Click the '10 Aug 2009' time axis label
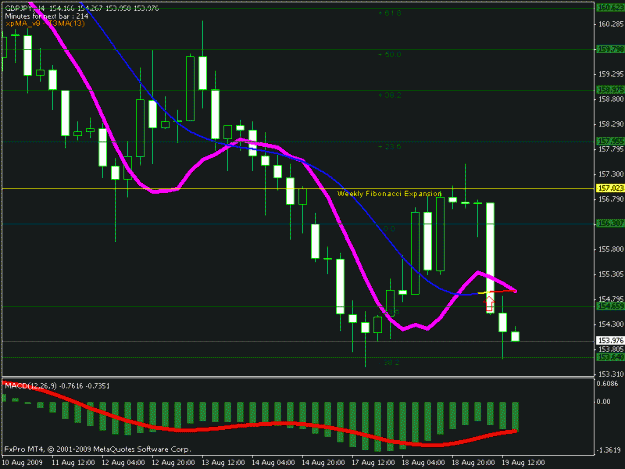The height and width of the screenshot is (469, 625). click(22, 463)
